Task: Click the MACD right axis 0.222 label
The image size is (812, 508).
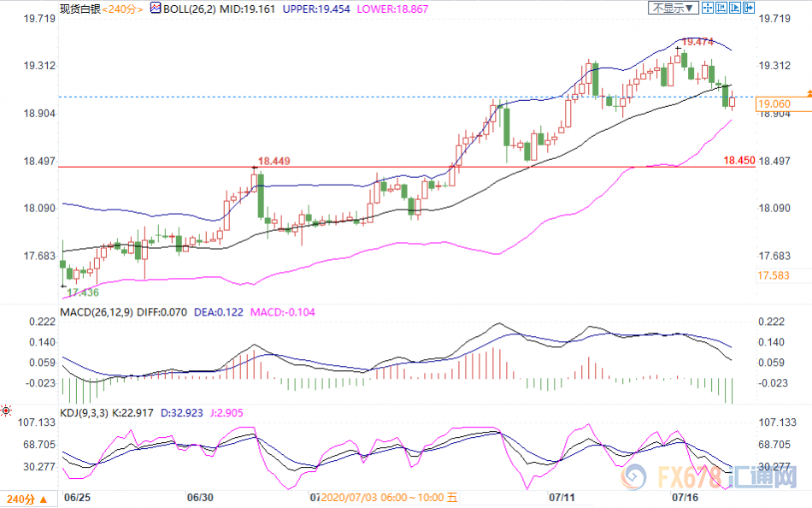Action: (x=772, y=322)
